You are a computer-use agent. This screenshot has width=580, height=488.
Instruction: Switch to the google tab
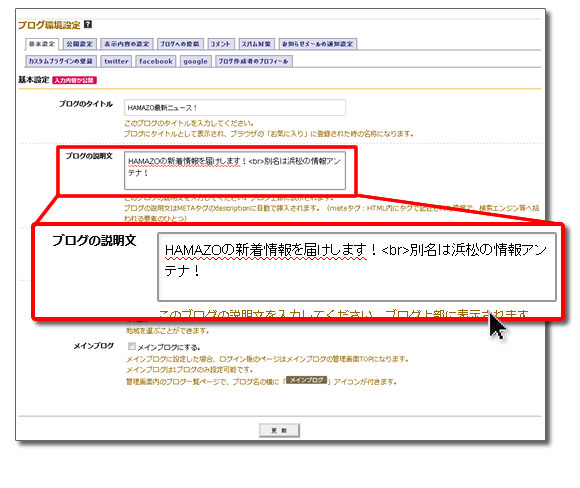[195, 61]
